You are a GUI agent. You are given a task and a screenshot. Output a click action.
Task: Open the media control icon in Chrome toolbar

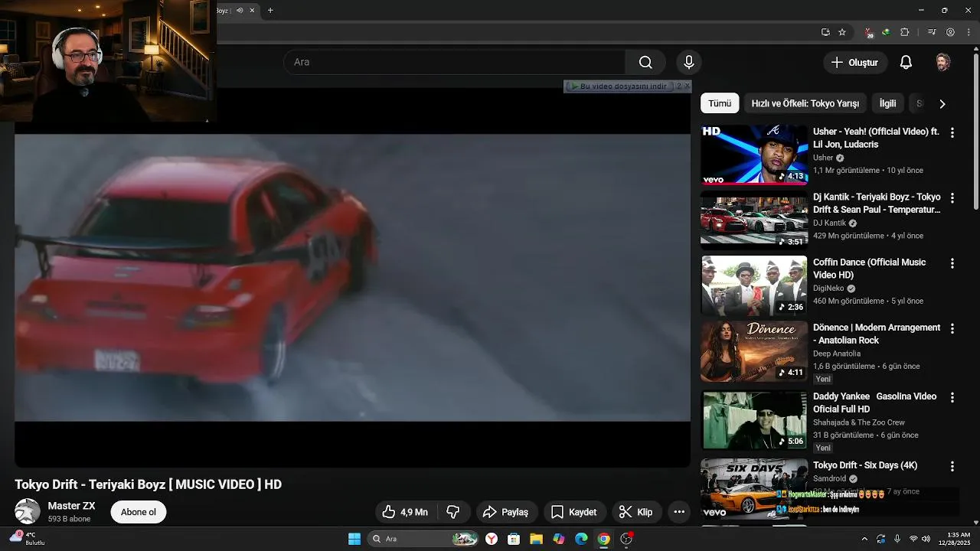point(932,32)
